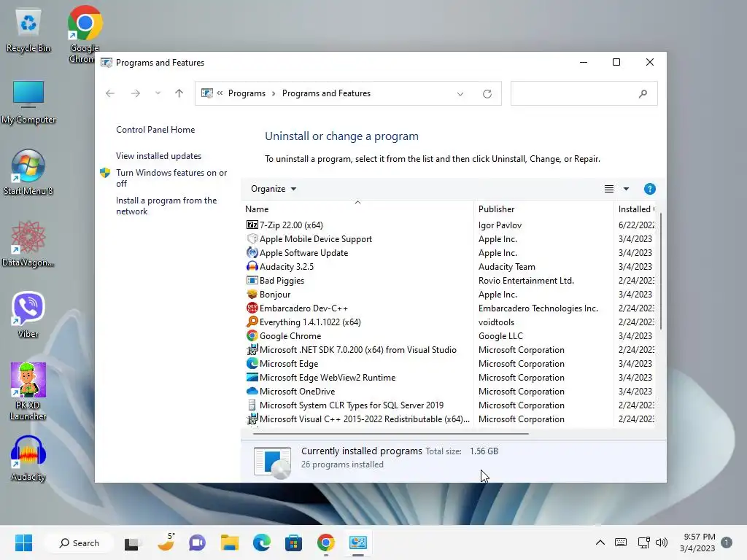Open Google Chrome desktop shortcut

85,34
